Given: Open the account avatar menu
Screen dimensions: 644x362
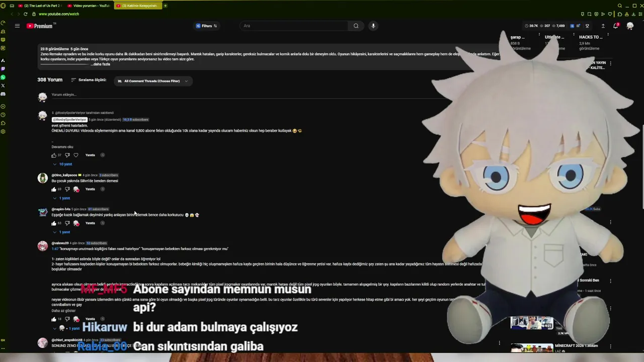Looking at the screenshot, I should [630, 26].
